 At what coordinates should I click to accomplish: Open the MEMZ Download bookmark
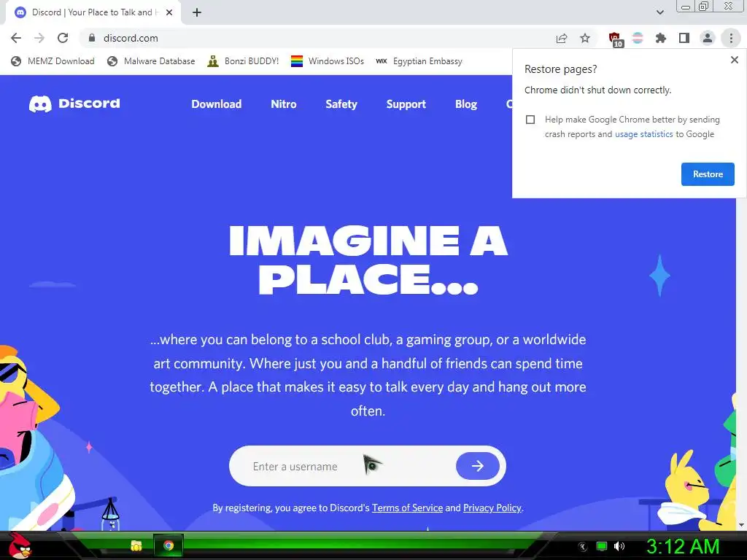(53, 61)
